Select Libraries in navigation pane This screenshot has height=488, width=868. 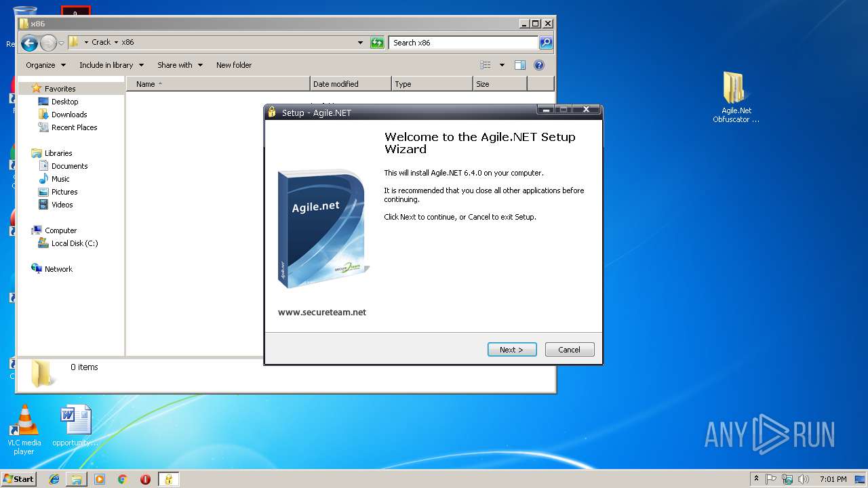58,153
